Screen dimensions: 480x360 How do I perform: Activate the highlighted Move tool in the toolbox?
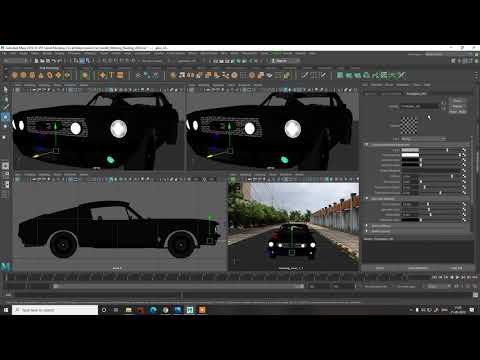(x=5, y=117)
